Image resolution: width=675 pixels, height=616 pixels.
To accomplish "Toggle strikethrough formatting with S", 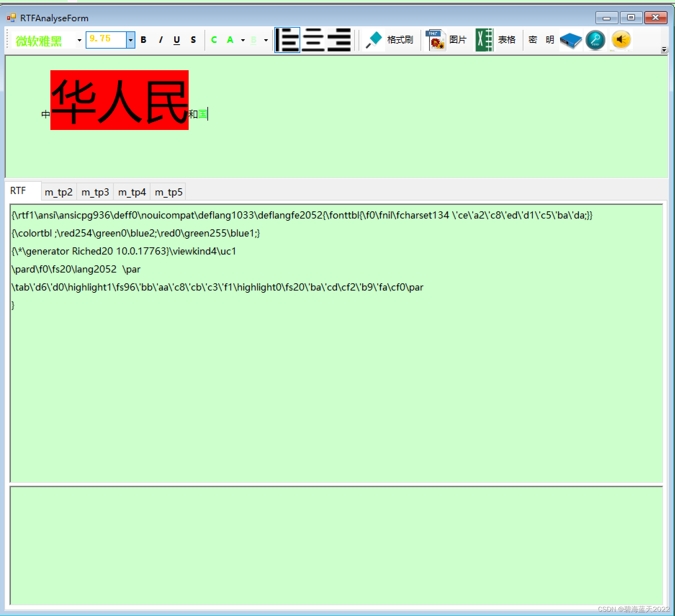I will [193, 40].
